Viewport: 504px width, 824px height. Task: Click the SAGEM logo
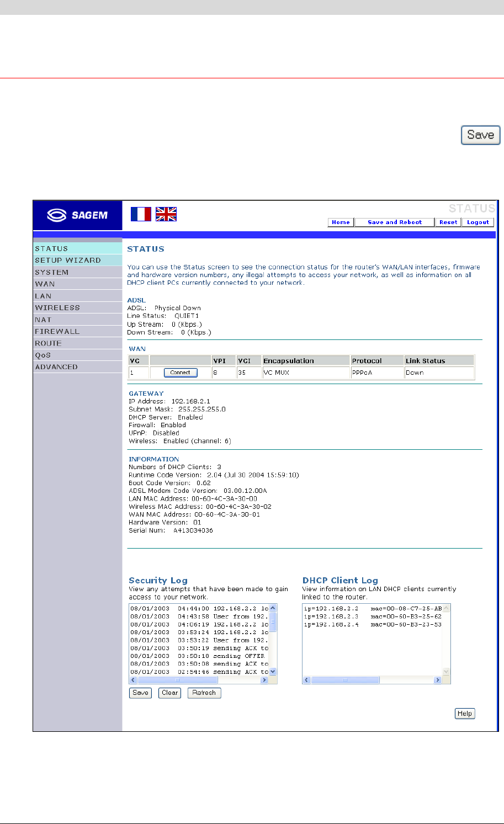coord(77,215)
